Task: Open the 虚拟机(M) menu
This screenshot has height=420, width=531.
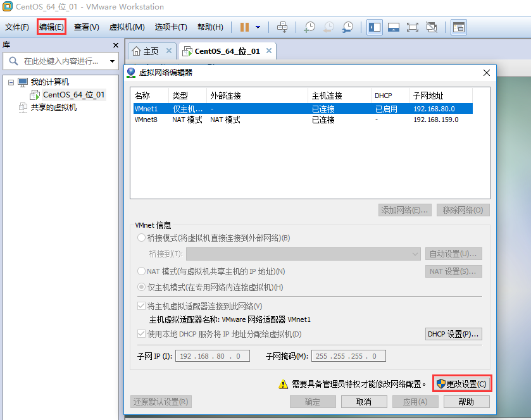Action: tap(127, 27)
